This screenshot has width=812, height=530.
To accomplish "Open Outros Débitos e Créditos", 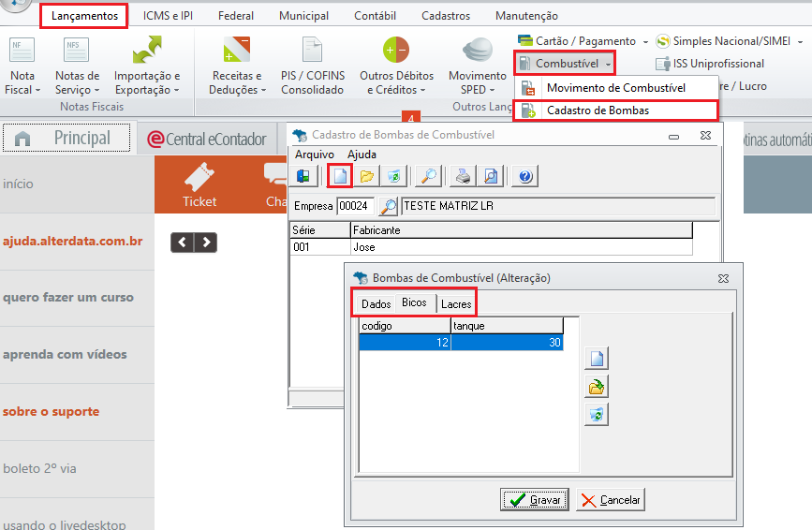I will point(397,66).
